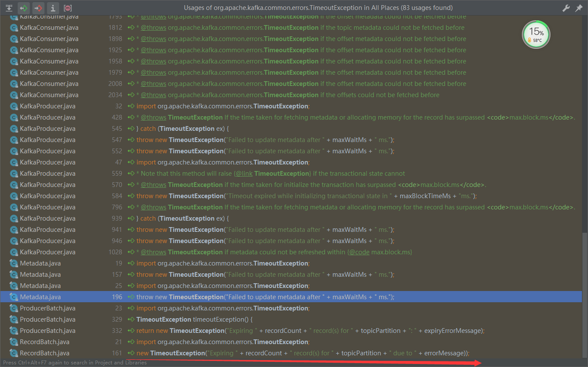Screen dimensions: 588x367
Task: Click the merge usages from same line icon
Action: click(x=9, y=8)
